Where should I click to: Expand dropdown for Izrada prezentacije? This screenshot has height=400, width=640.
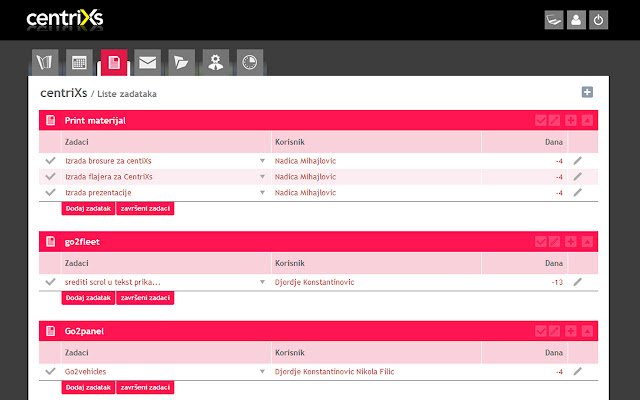pyautogui.click(x=262, y=193)
